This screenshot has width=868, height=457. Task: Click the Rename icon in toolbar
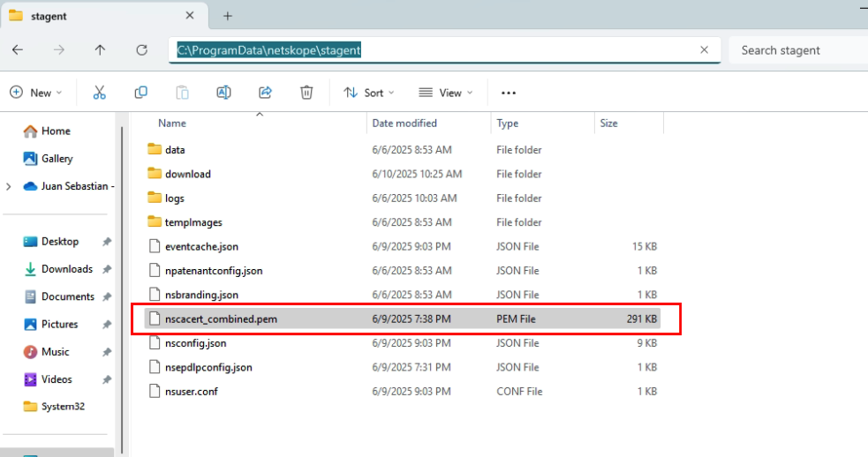coord(223,93)
